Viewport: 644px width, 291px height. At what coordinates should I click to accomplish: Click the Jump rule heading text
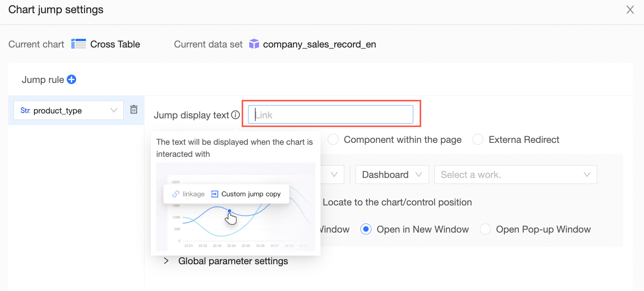43,80
